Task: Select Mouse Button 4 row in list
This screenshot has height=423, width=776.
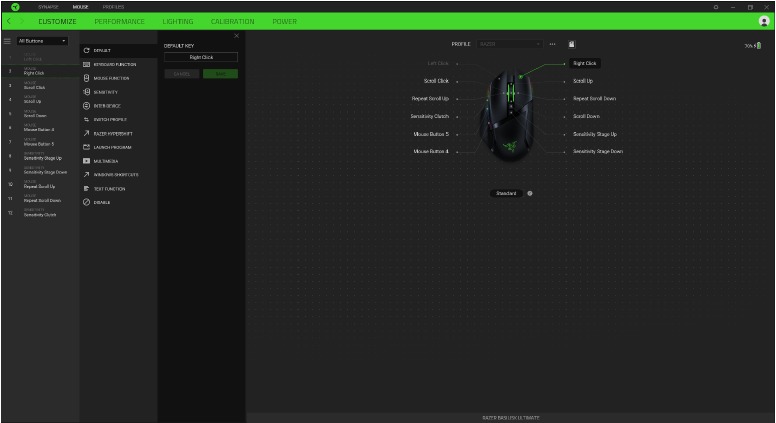Action: pyautogui.click(x=40, y=128)
